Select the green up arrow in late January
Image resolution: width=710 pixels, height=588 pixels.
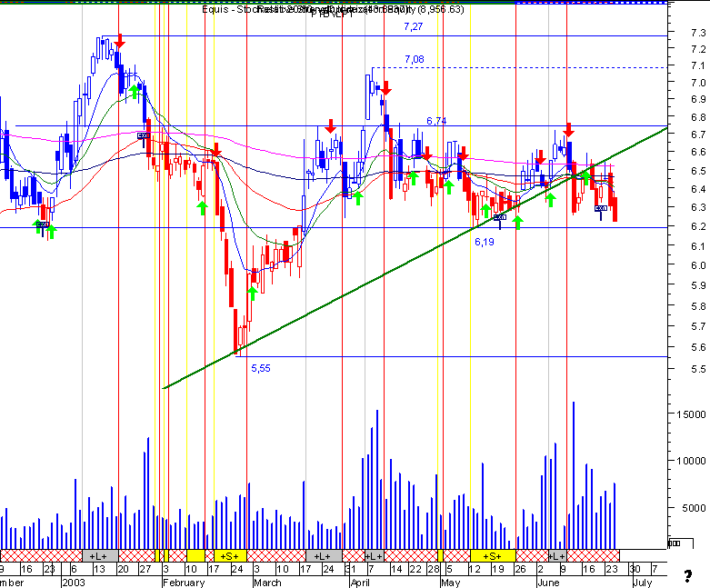134,92
